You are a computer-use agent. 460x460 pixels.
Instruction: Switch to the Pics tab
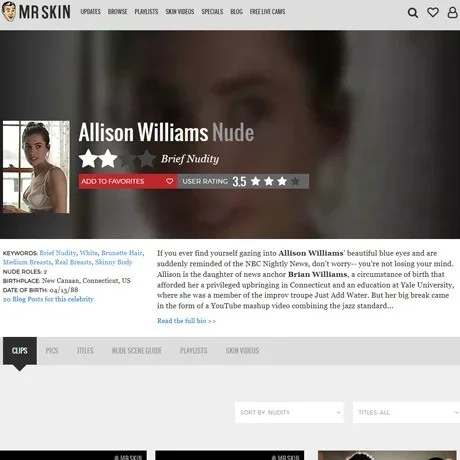(52, 351)
